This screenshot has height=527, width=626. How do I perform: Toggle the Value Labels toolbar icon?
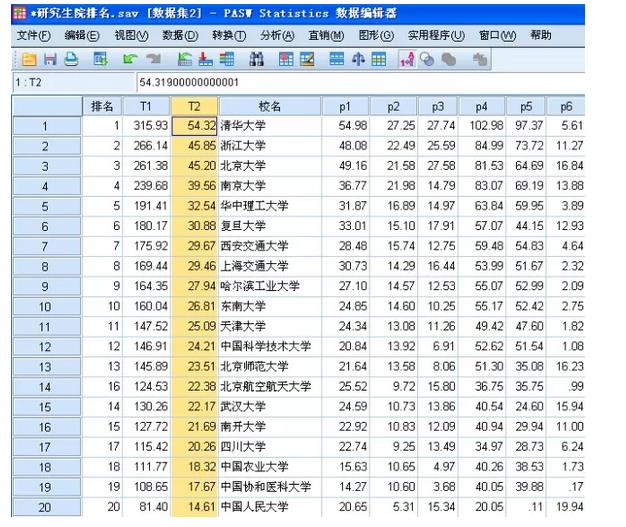point(407,60)
